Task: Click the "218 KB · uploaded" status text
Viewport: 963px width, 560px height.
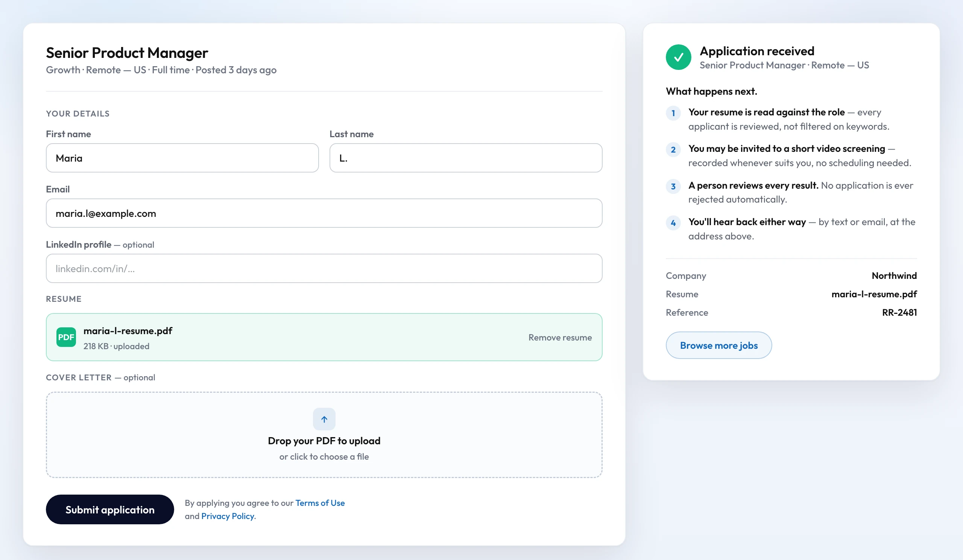Action: [117, 346]
